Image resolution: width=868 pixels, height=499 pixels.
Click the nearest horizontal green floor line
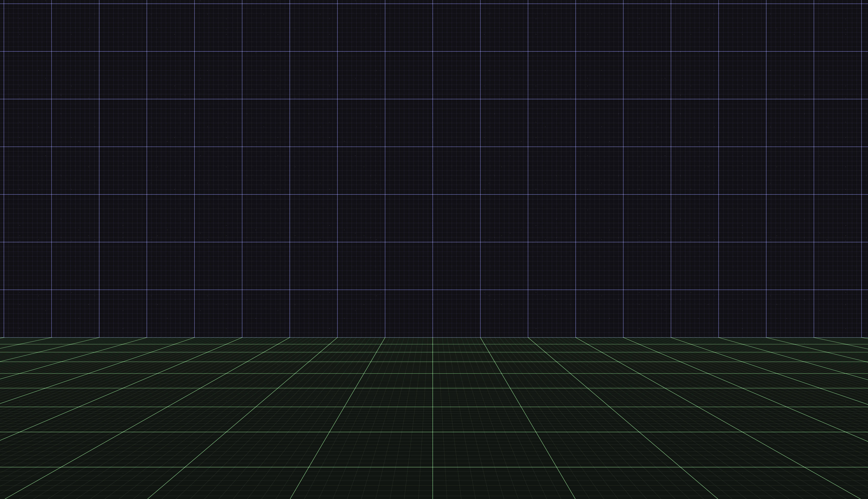[x=411, y=467]
